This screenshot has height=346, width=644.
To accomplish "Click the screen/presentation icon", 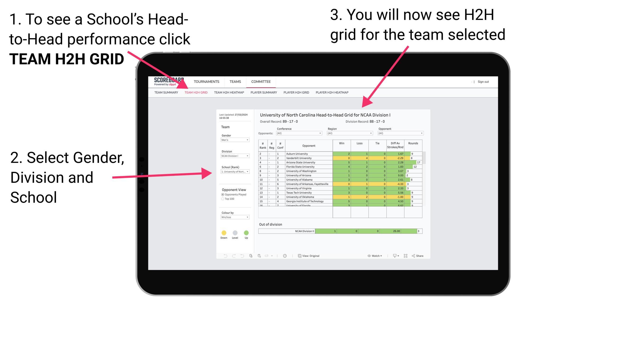I will point(393,256).
